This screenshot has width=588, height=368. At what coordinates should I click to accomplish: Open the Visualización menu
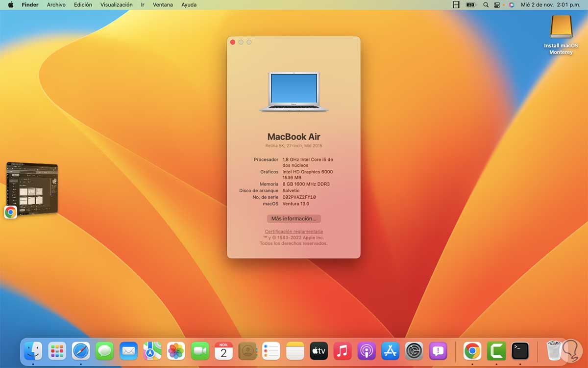coord(116,5)
